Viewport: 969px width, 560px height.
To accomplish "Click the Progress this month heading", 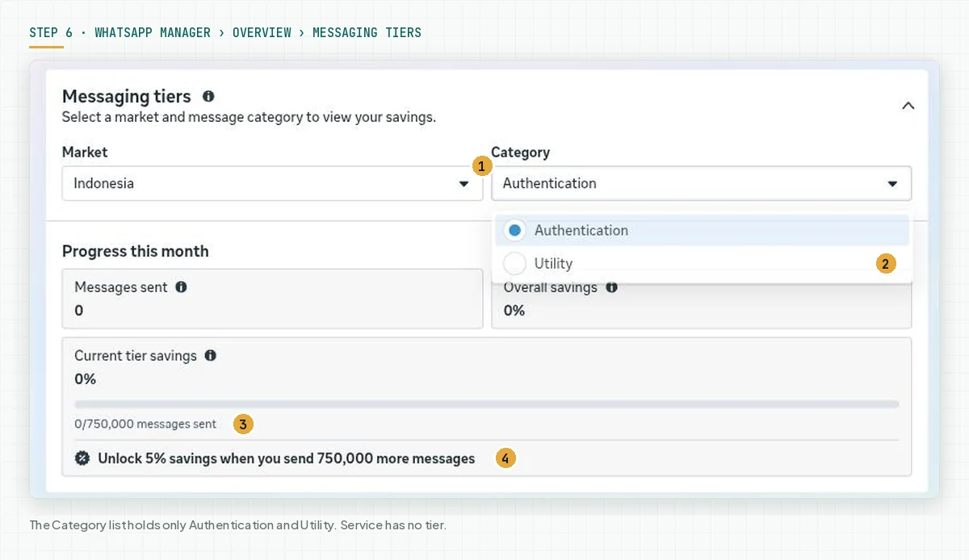I will (135, 251).
